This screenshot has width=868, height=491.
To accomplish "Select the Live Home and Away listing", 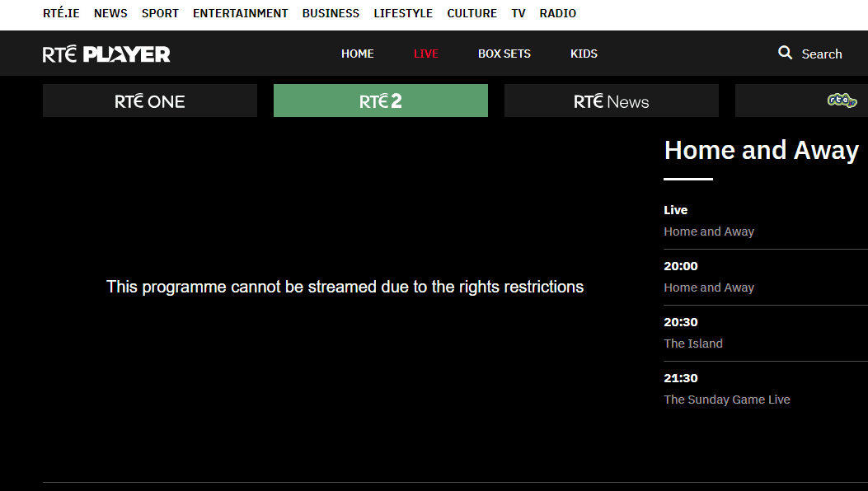I will tap(766, 221).
